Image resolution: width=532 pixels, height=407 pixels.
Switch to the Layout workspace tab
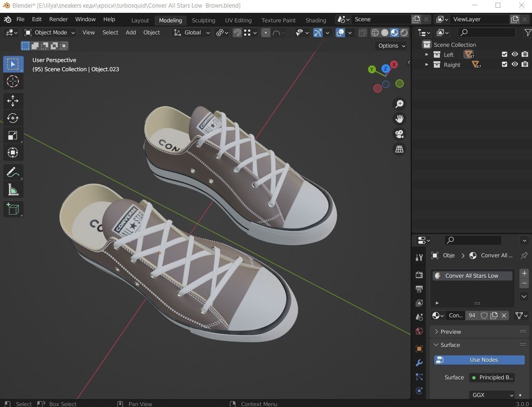point(140,20)
